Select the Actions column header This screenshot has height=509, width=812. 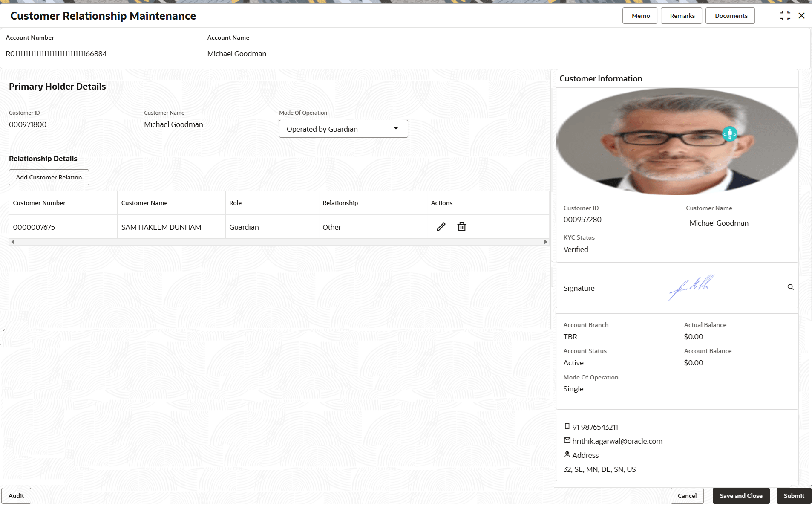pyautogui.click(x=488, y=203)
